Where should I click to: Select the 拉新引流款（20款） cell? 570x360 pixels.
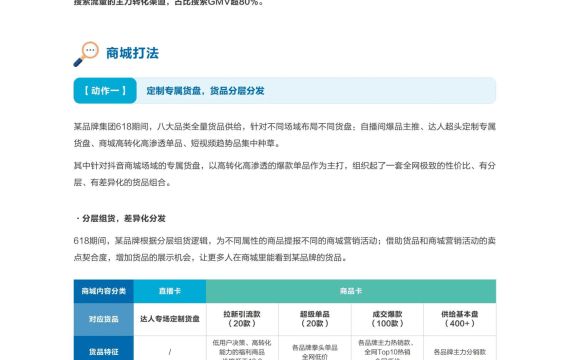pyautogui.click(x=242, y=319)
